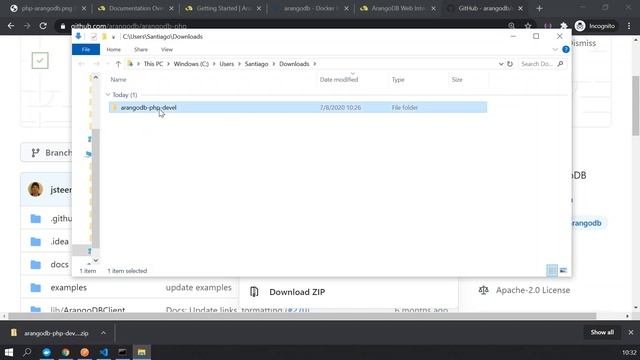Open Visual Studio Code from the taskbar
The image size is (640, 360).
coord(104,352)
